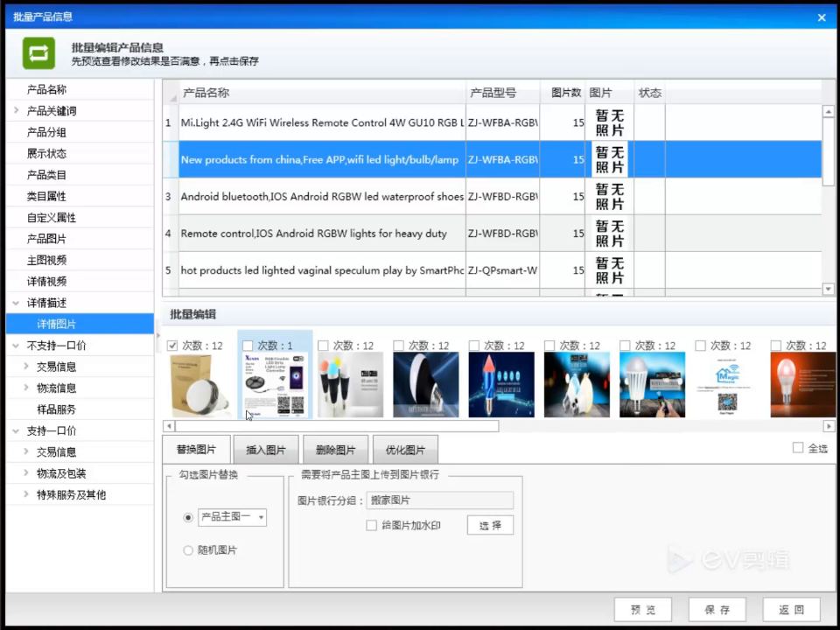Enable 给图片加水印 watermark checkbox
The width and height of the screenshot is (840, 630).
[x=371, y=526]
